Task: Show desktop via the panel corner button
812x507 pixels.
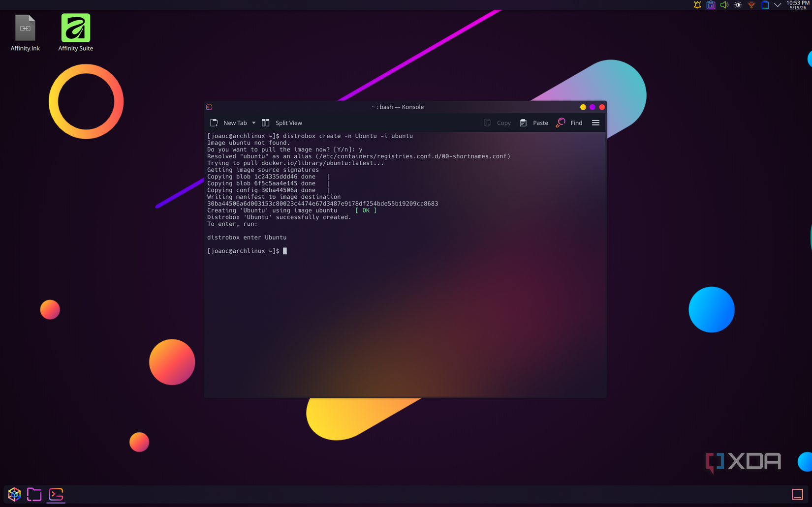Action: (797, 494)
